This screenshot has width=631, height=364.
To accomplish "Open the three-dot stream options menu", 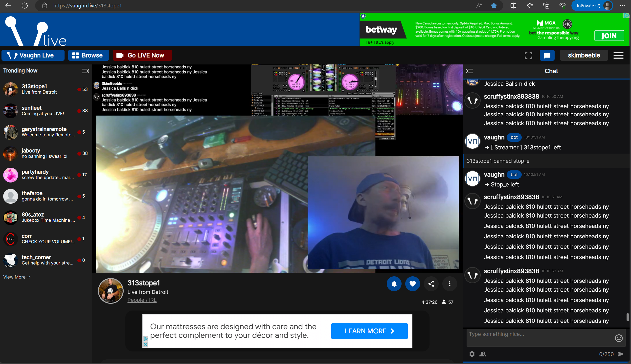I will 450,283.
